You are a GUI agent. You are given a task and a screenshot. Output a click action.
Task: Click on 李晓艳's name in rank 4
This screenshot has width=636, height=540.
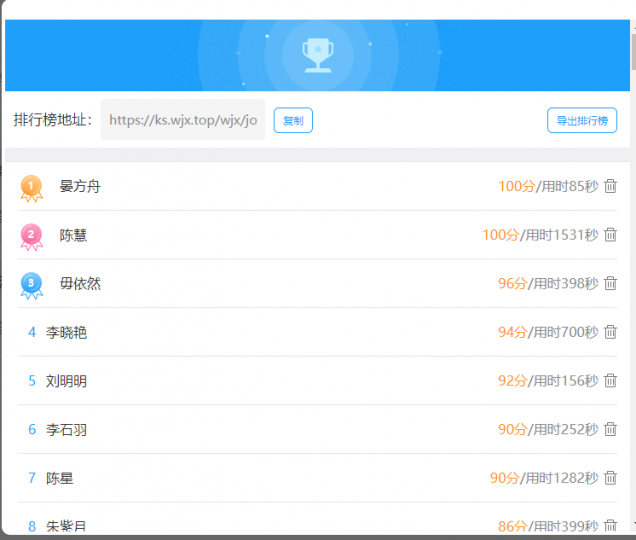pyautogui.click(x=66, y=332)
